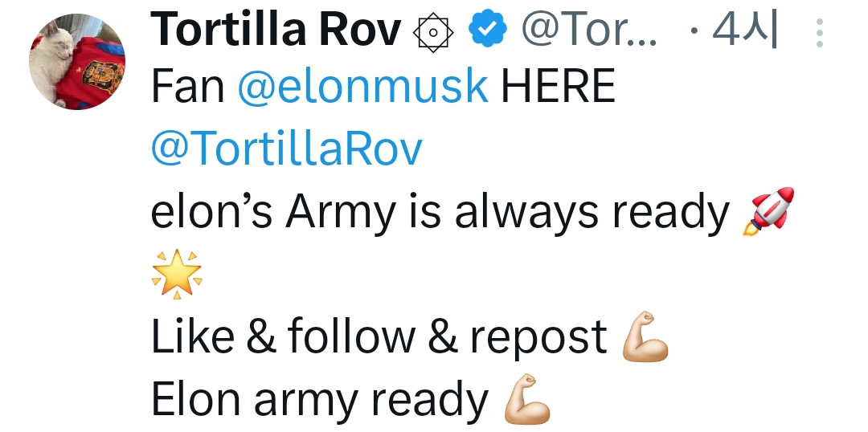Click the flexed biceps emoji after repost

[x=645, y=339]
